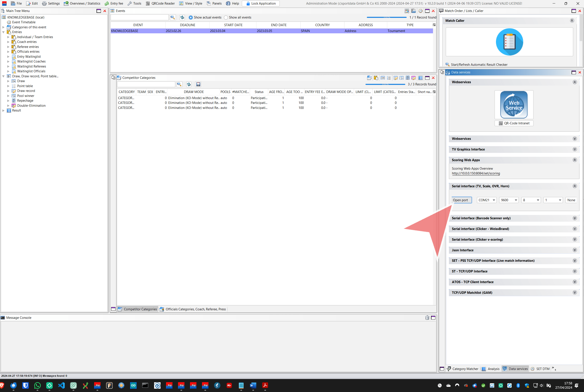Screen dimensions: 584x392
Task: Click the Match Caller clipboard icon
Action: pos(509,42)
